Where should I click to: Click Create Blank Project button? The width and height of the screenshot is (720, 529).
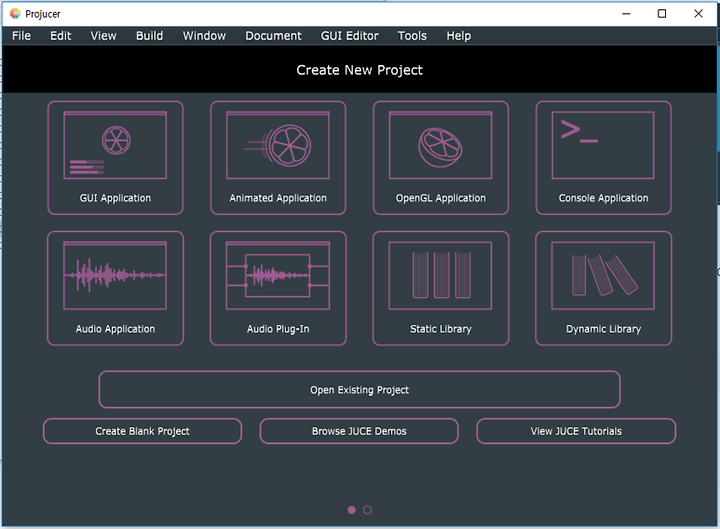pyautogui.click(x=142, y=431)
